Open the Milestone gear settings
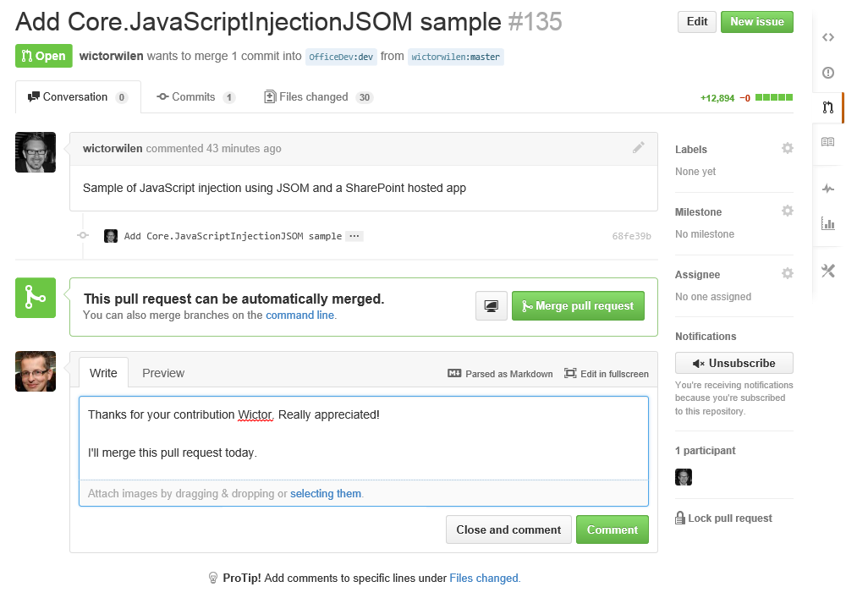The width and height of the screenshot is (868, 598). pos(788,211)
